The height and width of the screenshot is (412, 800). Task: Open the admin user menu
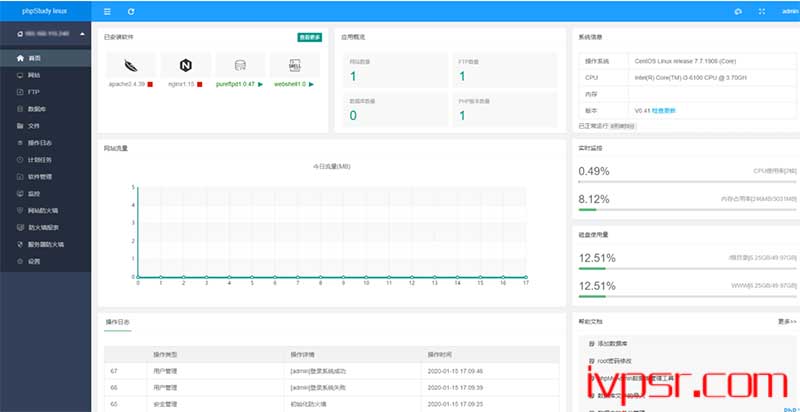click(x=789, y=11)
